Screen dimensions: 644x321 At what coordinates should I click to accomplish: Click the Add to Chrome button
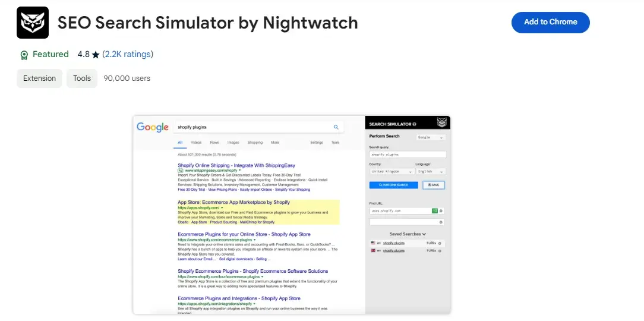click(550, 22)
